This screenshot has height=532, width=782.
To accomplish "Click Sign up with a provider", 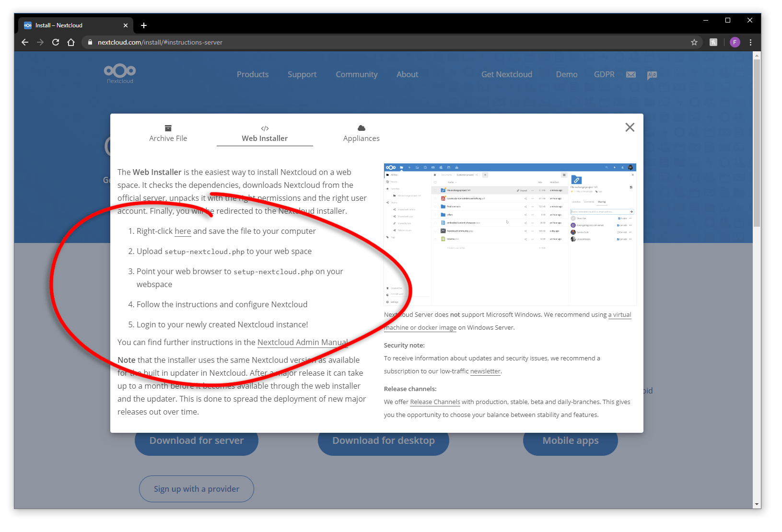I will coord(197,489).
